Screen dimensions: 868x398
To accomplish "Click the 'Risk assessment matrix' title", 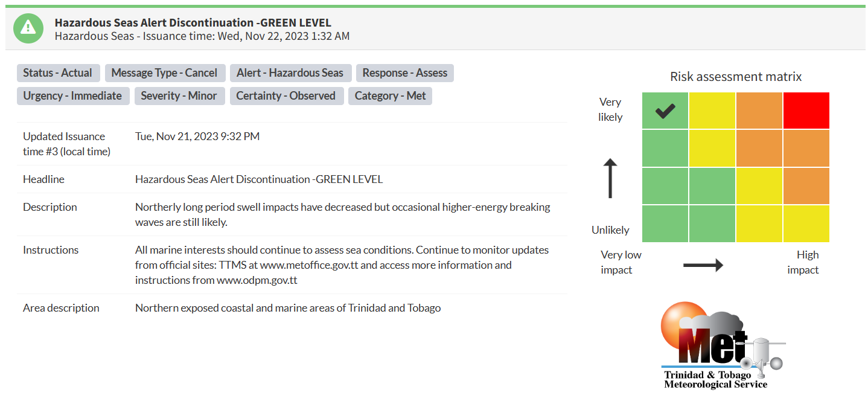I will (x=736, y=77).
